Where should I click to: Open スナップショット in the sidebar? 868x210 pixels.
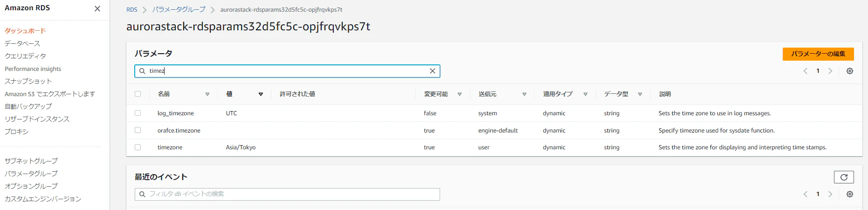[x=28, y=81]
